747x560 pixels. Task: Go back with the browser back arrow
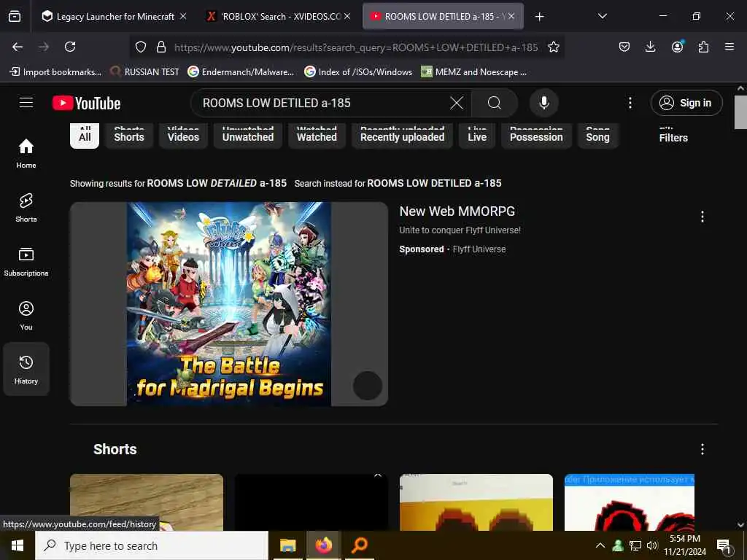pyautogui.click(x=18, y=47)
